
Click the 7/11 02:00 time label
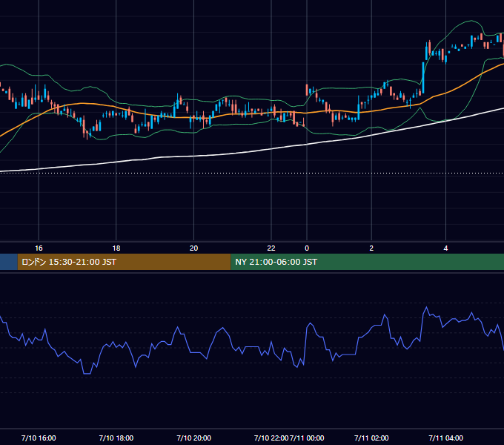[x=371, y=438]
